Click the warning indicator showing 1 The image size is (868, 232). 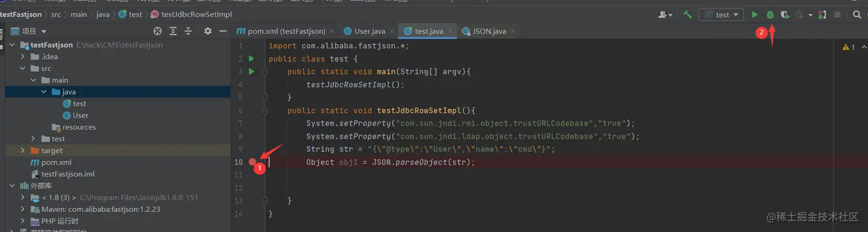tap(848, 47)
